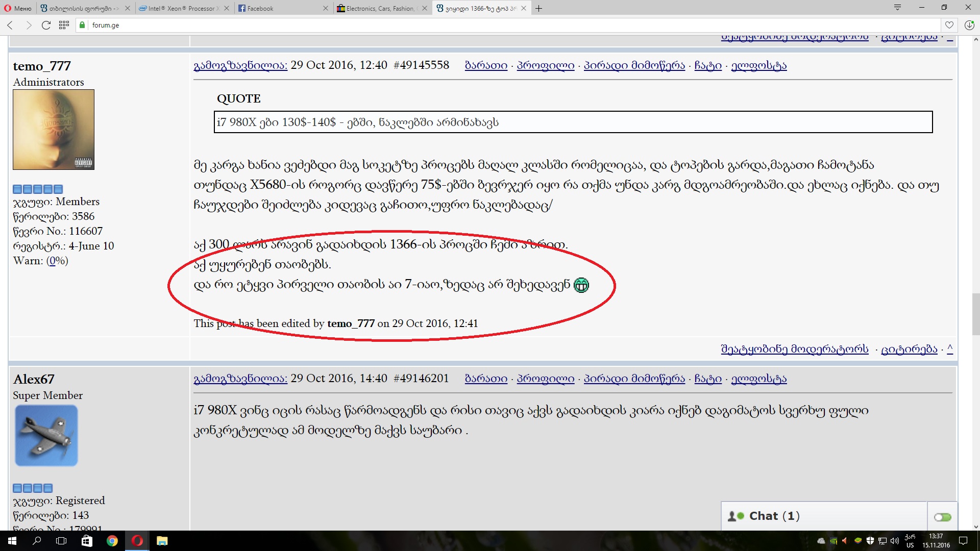Viewport: 980px width, 551px height.
Task: Open the tab list menu arrow
Action: tap(897, 7)
